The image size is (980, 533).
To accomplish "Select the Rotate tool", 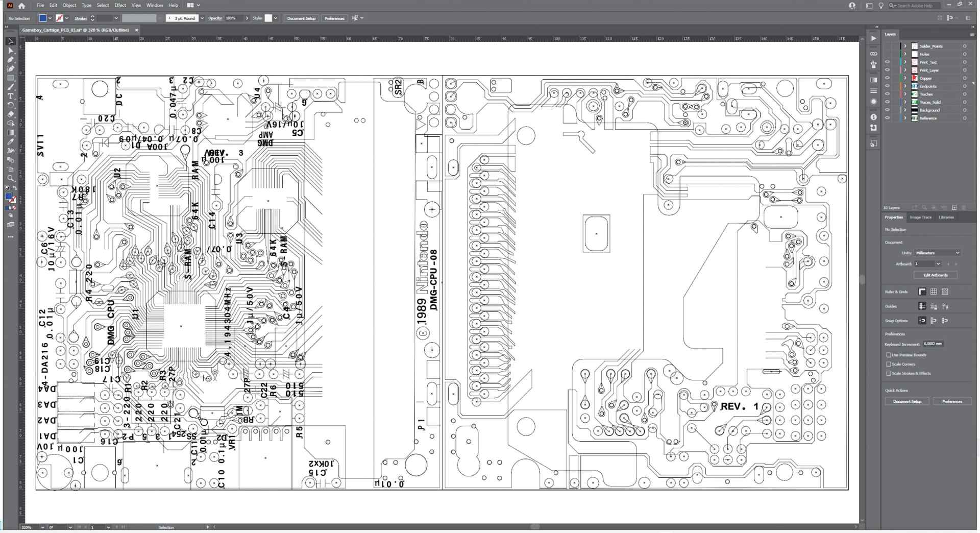I will [10, 104].
